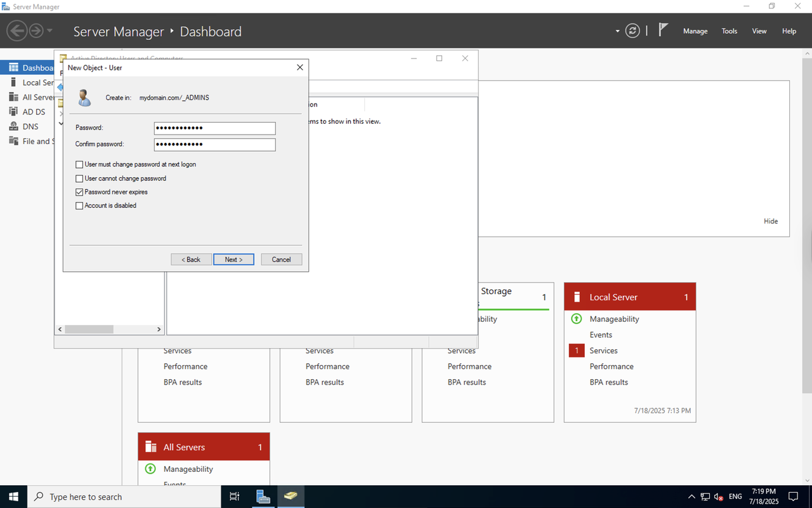Focus the Confirm password field

214,145
